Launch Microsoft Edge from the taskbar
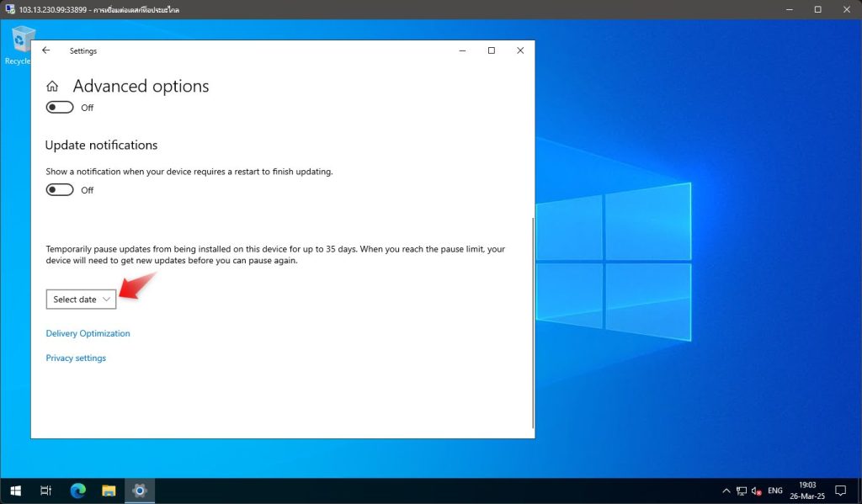The width and height of the screenshot is (862, 504). coord(77,490)
